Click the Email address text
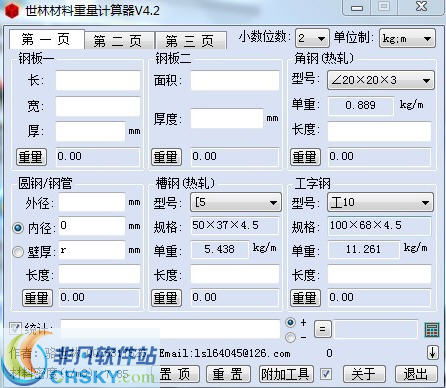Screen dimensions: 446x388 tap(225, 353)
